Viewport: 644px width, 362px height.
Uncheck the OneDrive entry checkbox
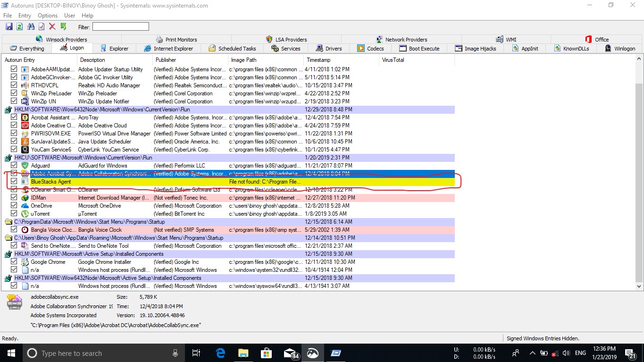(x=14, y=206)
